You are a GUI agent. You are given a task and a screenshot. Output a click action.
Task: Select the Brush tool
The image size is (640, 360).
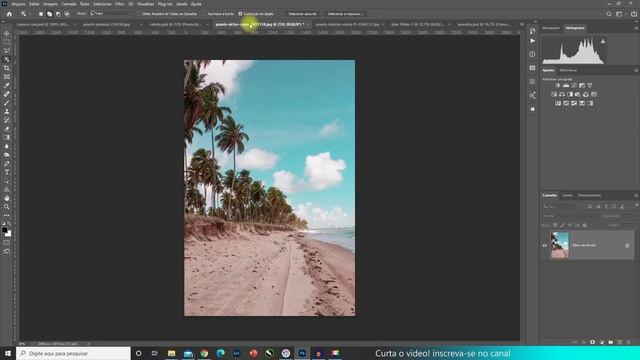point(7,102)
